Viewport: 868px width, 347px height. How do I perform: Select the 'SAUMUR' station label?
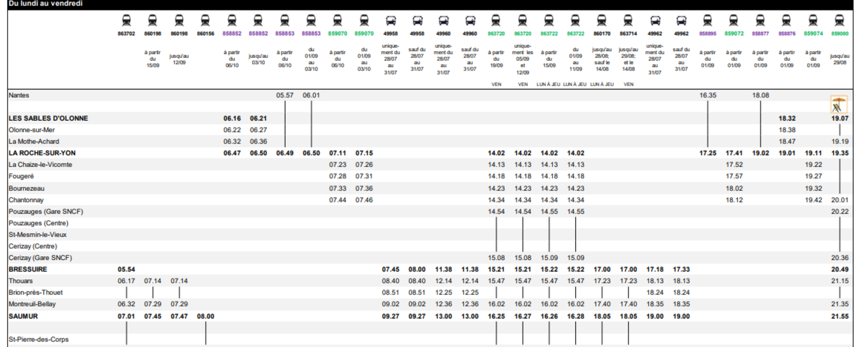pos(24,316)
